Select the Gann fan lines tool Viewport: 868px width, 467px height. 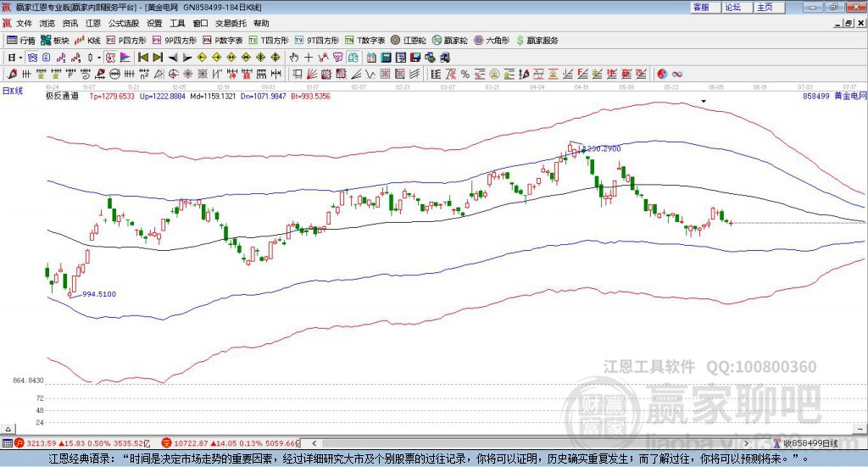pyautogui.click(x=312, y=74)
